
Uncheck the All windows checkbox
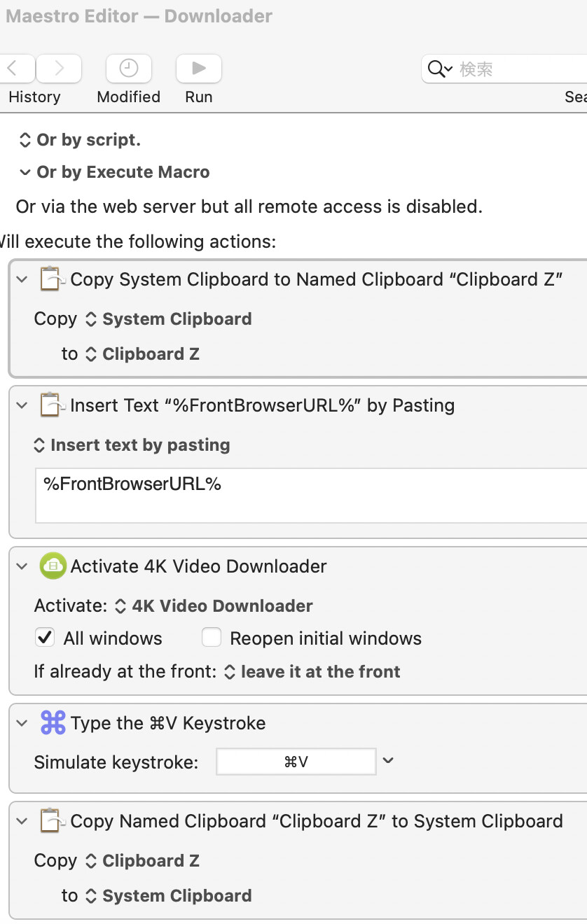pyautogui.click(x=45, y=638)
